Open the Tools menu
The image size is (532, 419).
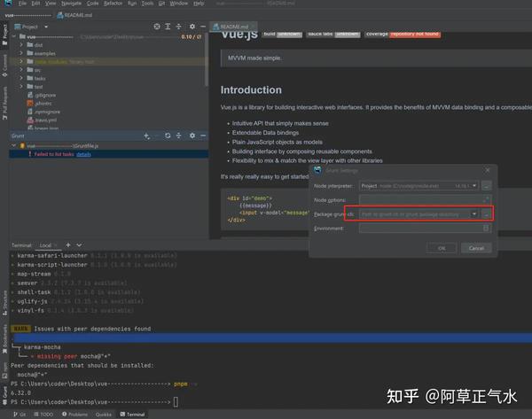(x=147, y=4)
